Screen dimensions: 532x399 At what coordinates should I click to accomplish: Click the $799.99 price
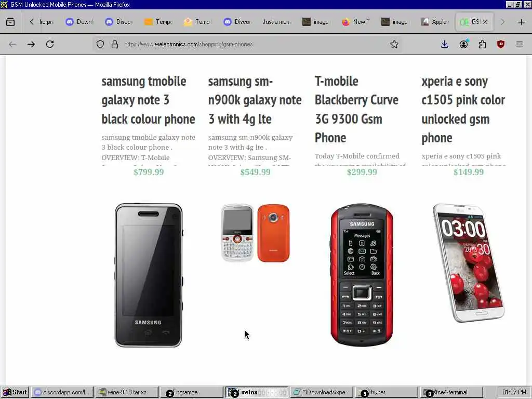point(149,172)
